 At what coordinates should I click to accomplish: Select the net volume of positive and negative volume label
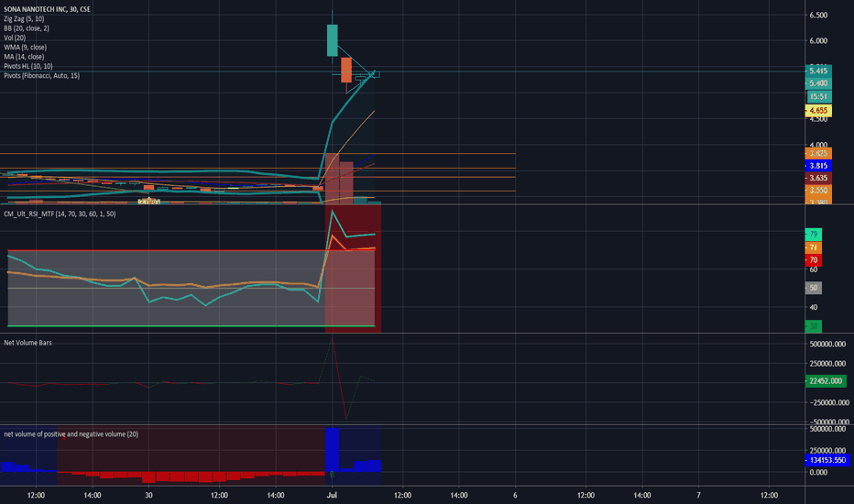tap(71, 434)
